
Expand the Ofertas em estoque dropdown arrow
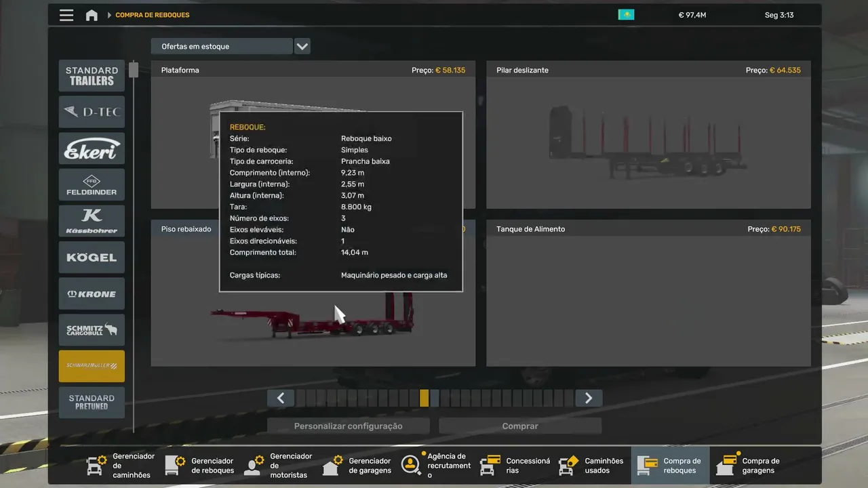point(302,47)
